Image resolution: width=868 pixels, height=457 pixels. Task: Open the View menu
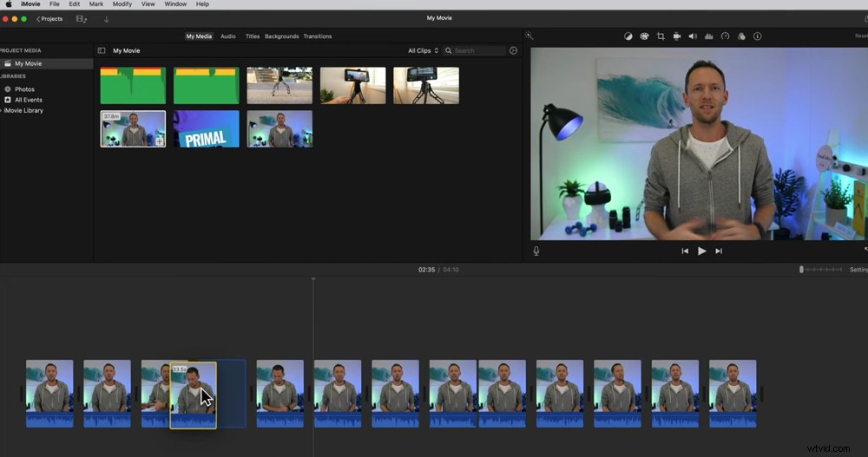tap(148, 3)
